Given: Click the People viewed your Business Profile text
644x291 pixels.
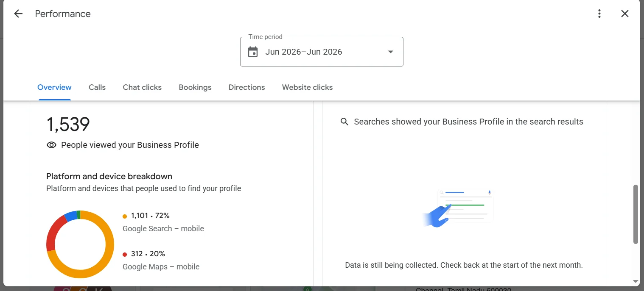Looking at the screenshot, I should coord(130,145).
